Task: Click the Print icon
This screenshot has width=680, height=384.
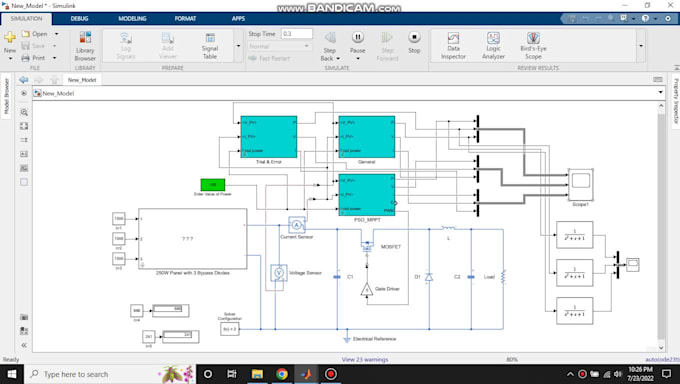Action: [26, 58]
